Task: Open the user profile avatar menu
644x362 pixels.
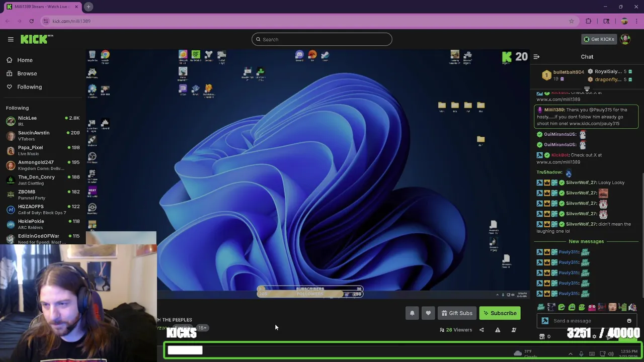Action: (x=625, y=39)
